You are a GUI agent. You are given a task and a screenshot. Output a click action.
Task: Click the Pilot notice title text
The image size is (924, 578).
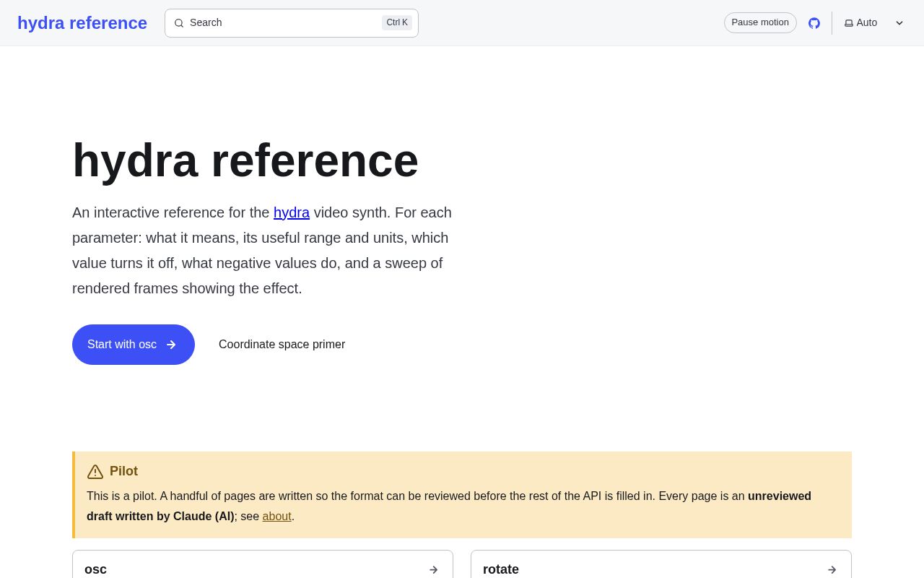123,471
